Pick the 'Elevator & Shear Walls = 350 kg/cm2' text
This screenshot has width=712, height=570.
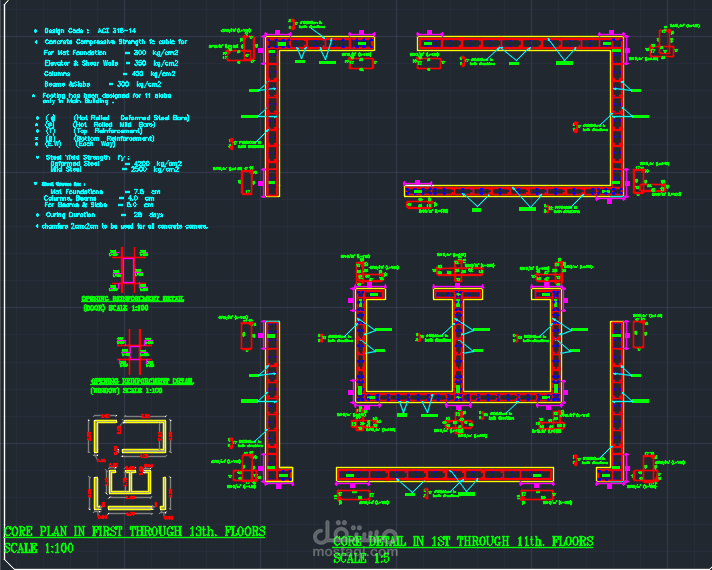(x=111, y=63)
